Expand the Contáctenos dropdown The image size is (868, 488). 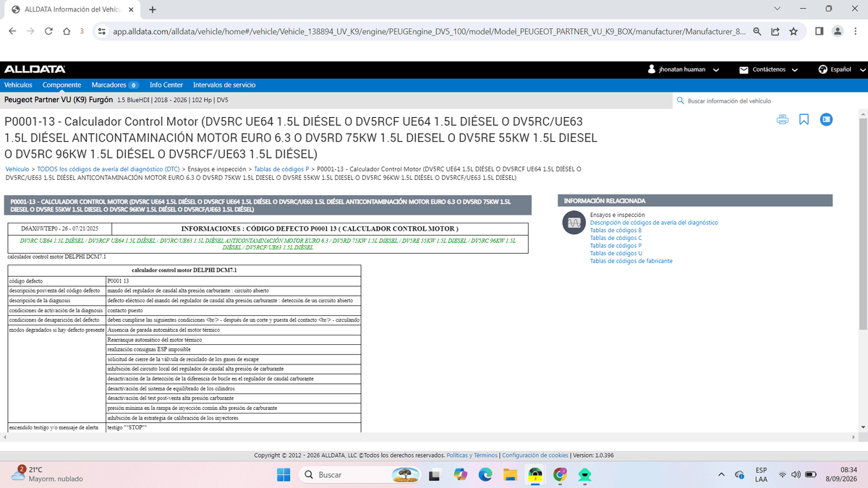(794, 70)
